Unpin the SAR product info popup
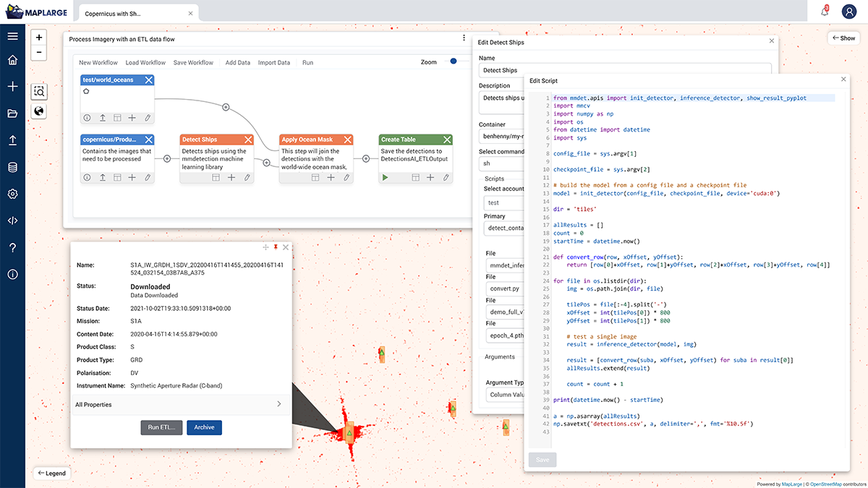The width and height of the screenshot is (868, 488). pos(276,247)
